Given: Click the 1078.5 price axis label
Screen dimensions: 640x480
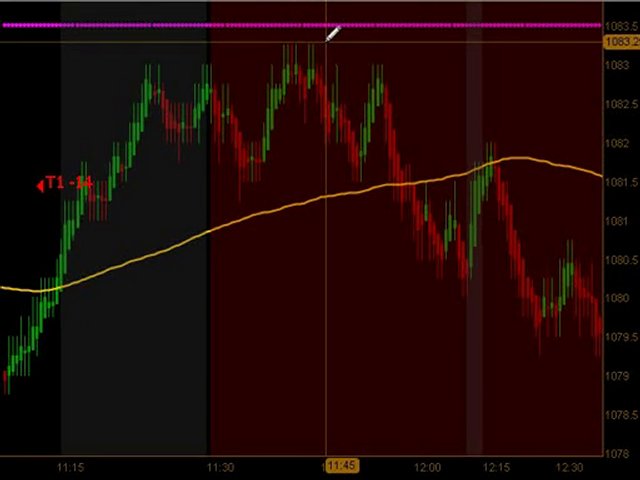Looking at the screenshot, I should coord(621,415).
